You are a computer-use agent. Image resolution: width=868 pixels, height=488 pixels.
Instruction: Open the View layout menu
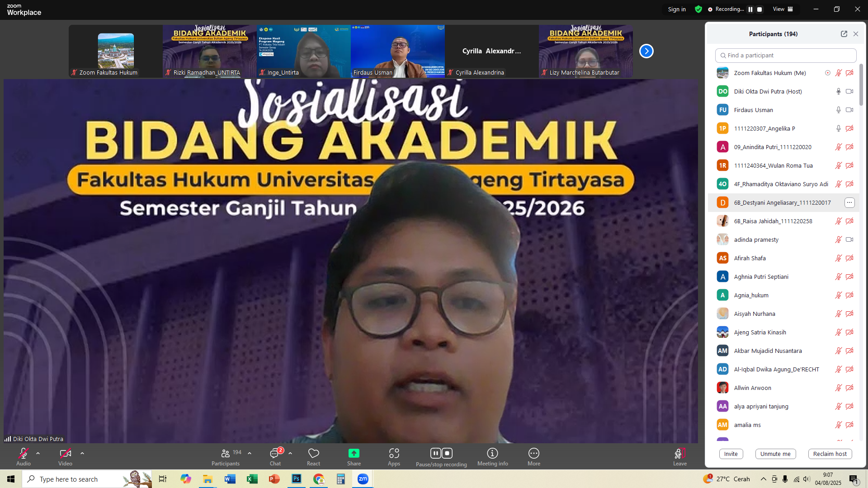coord(783,9)
